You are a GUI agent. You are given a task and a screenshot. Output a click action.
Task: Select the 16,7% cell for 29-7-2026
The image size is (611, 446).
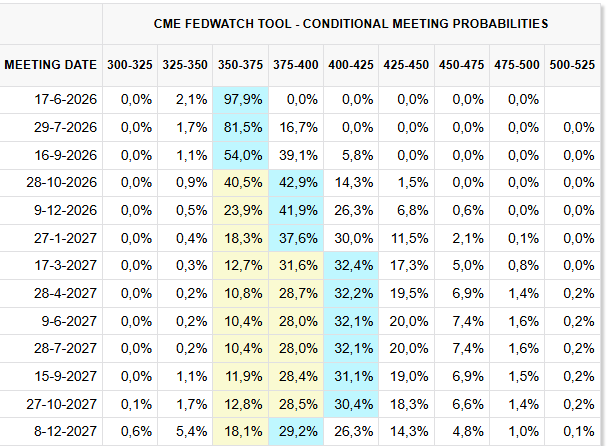[x=296, y=127]
